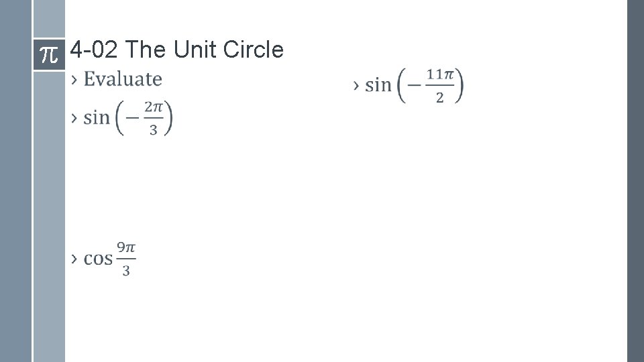The height and width of the screenshot is (362, 644).
Task: Click the word 'cos' in the bottom expression
Action: tap(98, 259)
